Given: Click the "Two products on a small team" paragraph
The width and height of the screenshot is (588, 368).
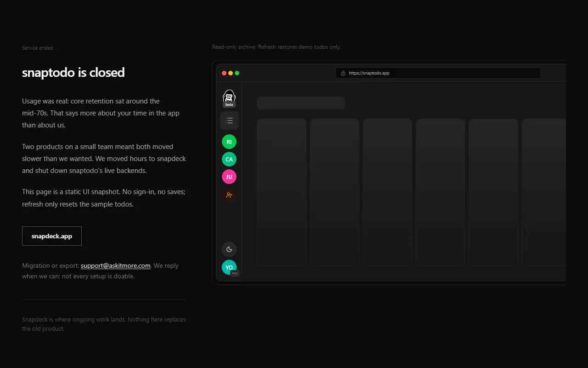Looking at the screenshot, I should [x=104, y=159].
